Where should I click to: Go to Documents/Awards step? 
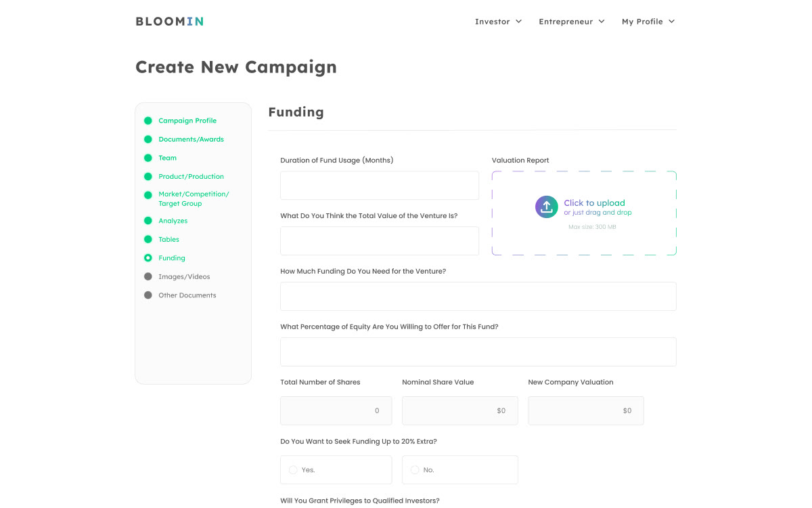191,140
